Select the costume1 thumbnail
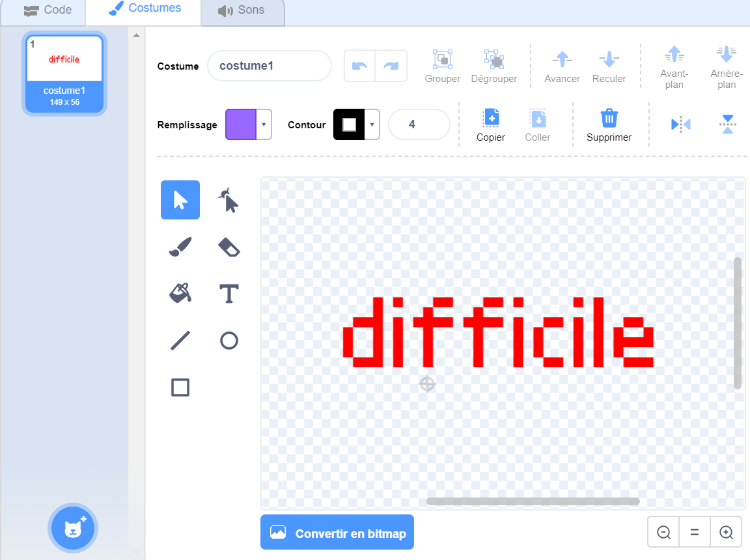 coord(64,72)
